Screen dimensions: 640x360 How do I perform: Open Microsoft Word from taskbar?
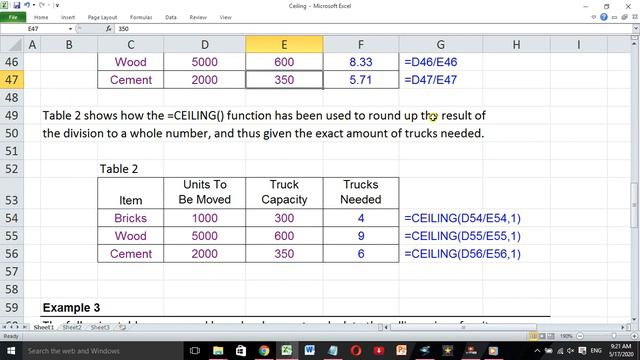tap(309, 351)
